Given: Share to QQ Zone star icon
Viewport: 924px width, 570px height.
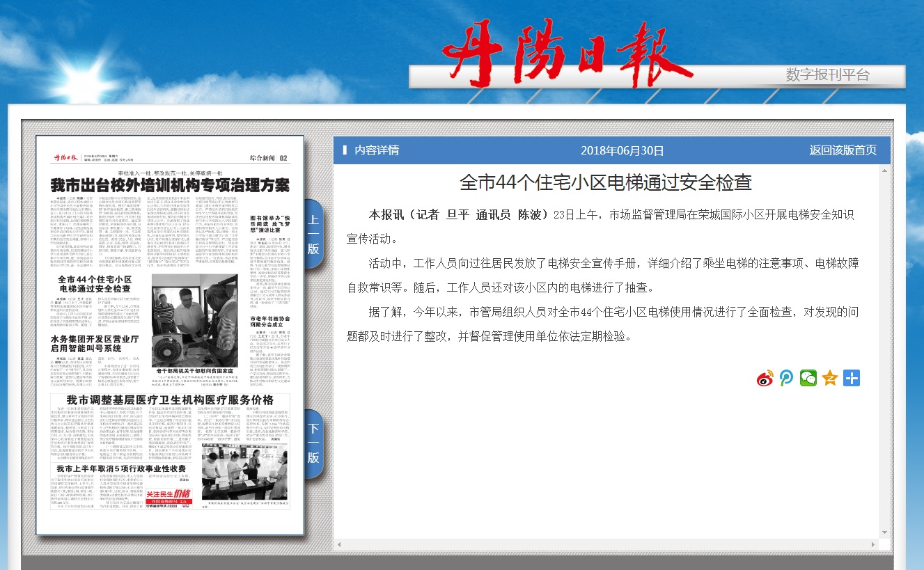Looking at the screenshot, I should [x=830, y=378].
